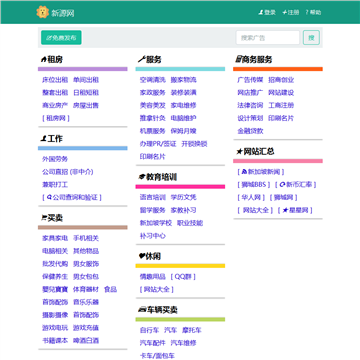This screenshot has height=360, width=360.
Task: Open 汽车配件 listings
Action: tap(153, 343)
